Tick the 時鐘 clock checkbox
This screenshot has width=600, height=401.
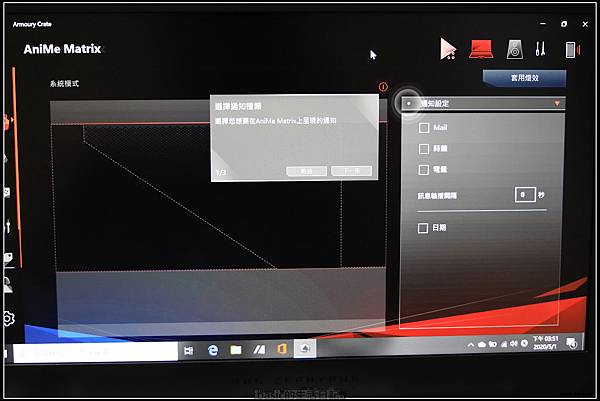coord(424,148)
